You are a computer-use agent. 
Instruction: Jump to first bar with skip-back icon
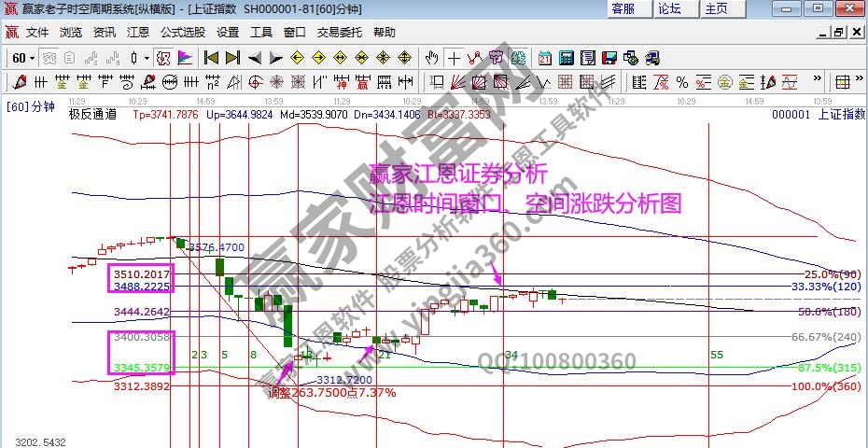tap(212, 58)
